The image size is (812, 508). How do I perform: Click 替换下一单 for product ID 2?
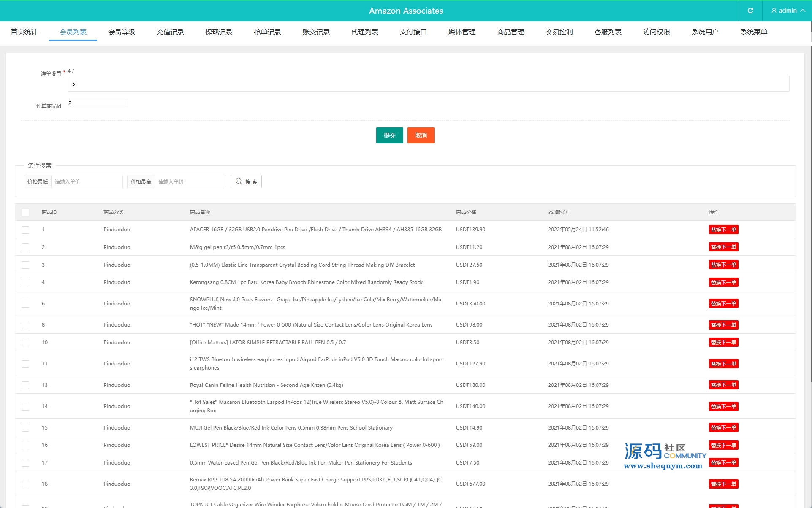[x=723, y=247]
